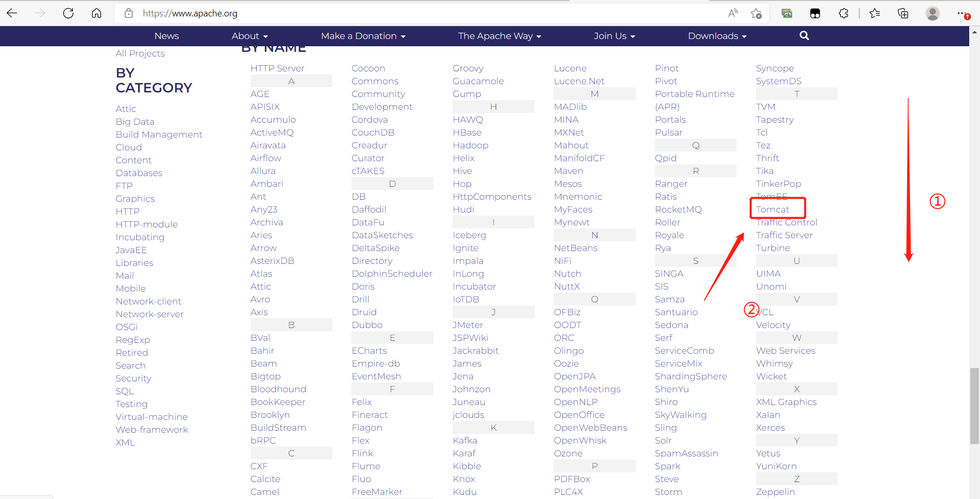Open the Cassandra-adjacent Camel link

265,492
